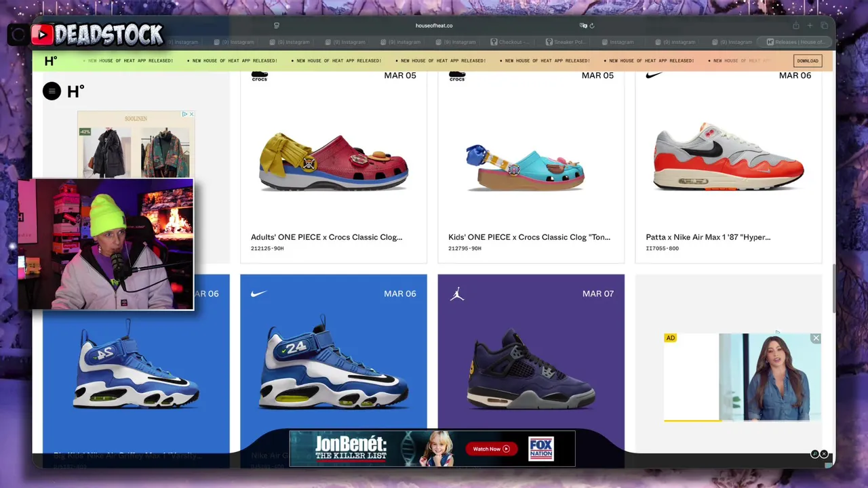Open the hamburger menu beside the H° logo
Image resolution: width=868 pixels, height=488 pixels.
tap(52, 91)
